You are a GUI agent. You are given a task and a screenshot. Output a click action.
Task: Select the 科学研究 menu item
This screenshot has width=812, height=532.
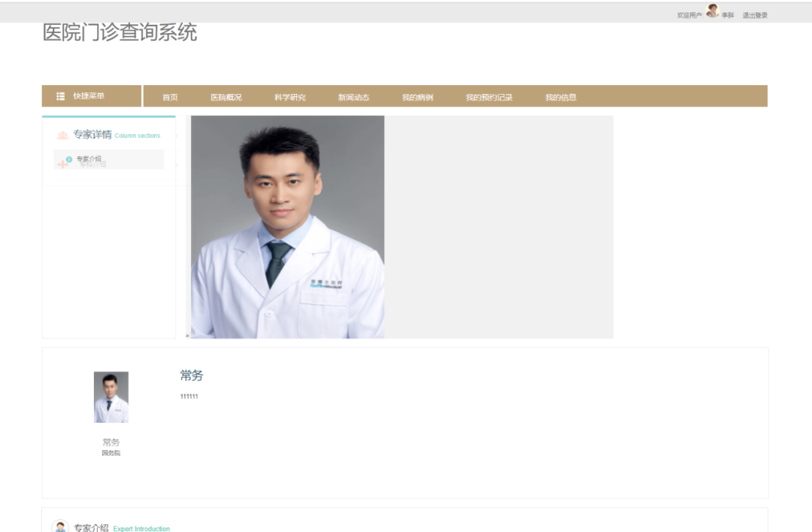coord(289,97)
